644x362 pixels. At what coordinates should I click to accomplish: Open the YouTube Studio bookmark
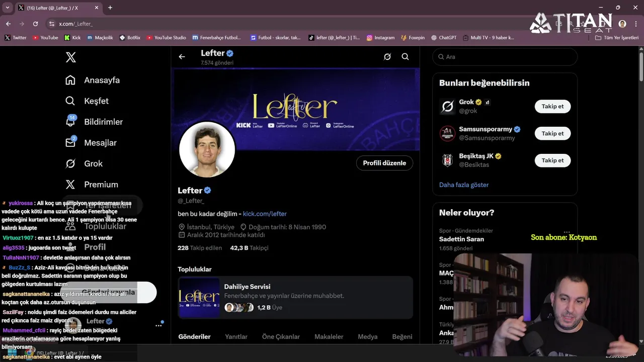166,38
